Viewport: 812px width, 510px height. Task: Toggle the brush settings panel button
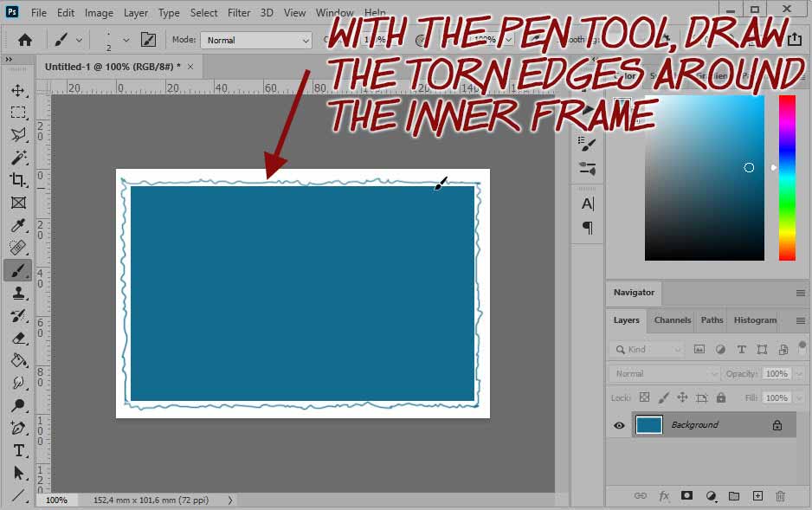pos(148,40)
